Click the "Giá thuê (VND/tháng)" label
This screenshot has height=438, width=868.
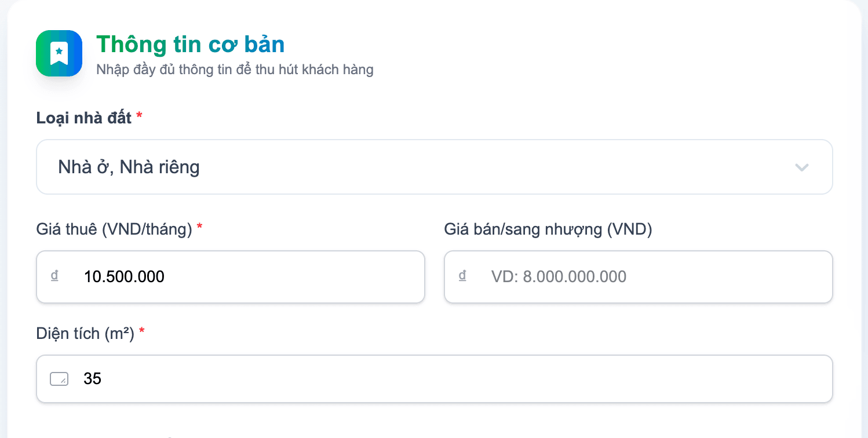tap(114, 229)
